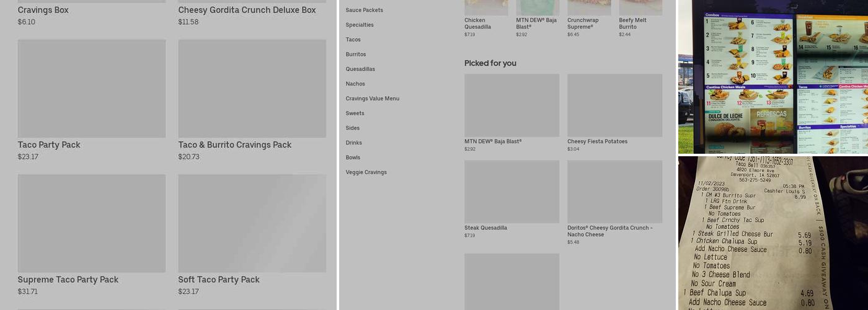Click the Picked for you heading
This screenshot has height=310, width=868.
click(490, 63)
